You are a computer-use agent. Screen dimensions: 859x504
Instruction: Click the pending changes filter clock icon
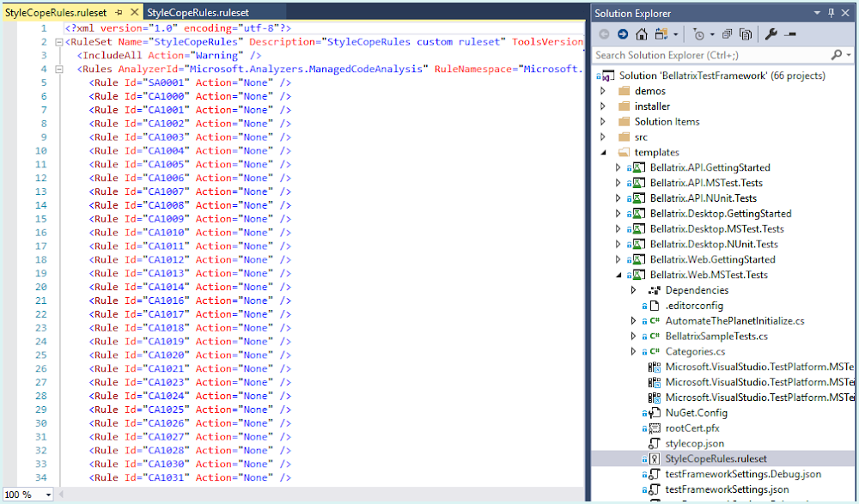coord(698,34)
